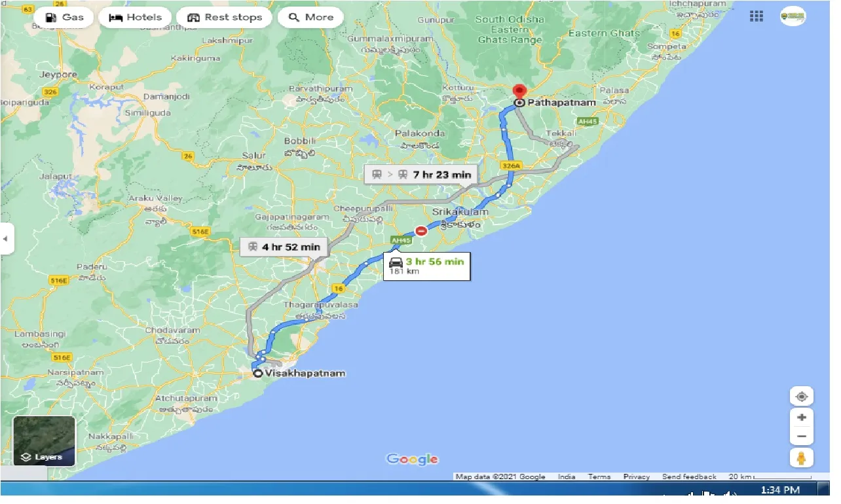The width and height of the screenshot is (841, 504).
Task: Open the More search options chip
Action: (x=311, y=17)
